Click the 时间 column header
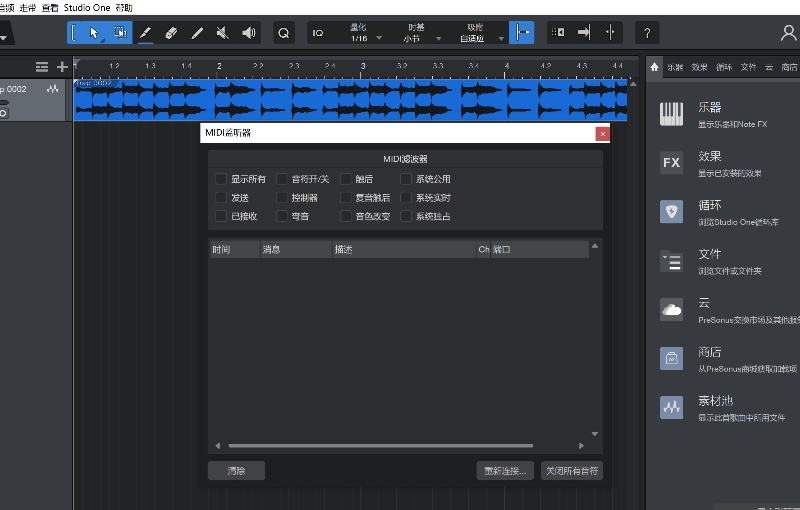The width and height of the screenshot is (800, 510). point(235,249)
